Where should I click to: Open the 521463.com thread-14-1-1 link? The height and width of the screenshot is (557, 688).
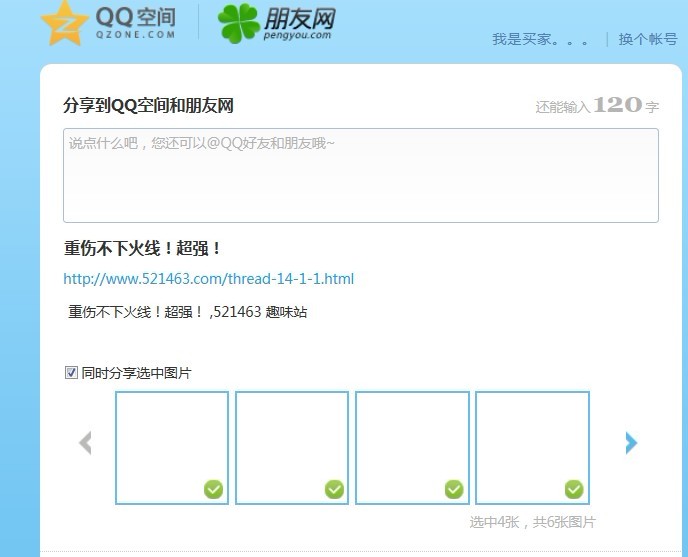(208, 279)
